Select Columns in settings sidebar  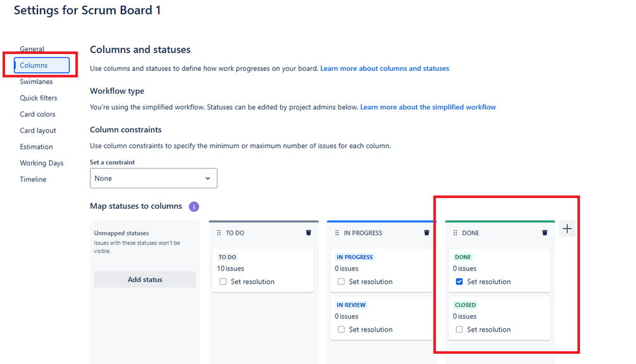(42, 66)
